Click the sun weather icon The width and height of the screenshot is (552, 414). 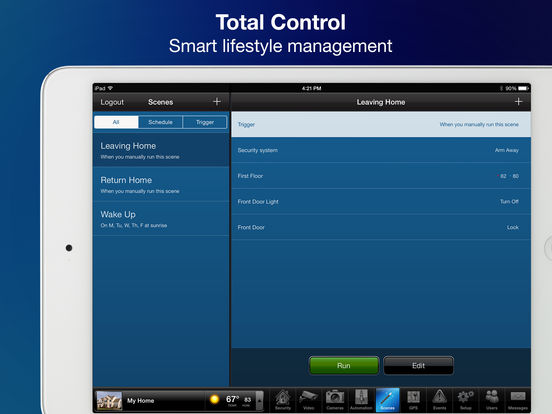(x=214, y=399)
